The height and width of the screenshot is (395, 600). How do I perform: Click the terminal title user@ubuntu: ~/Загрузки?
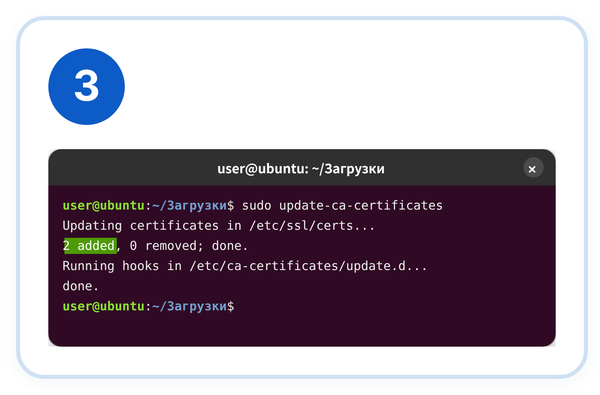301,169
